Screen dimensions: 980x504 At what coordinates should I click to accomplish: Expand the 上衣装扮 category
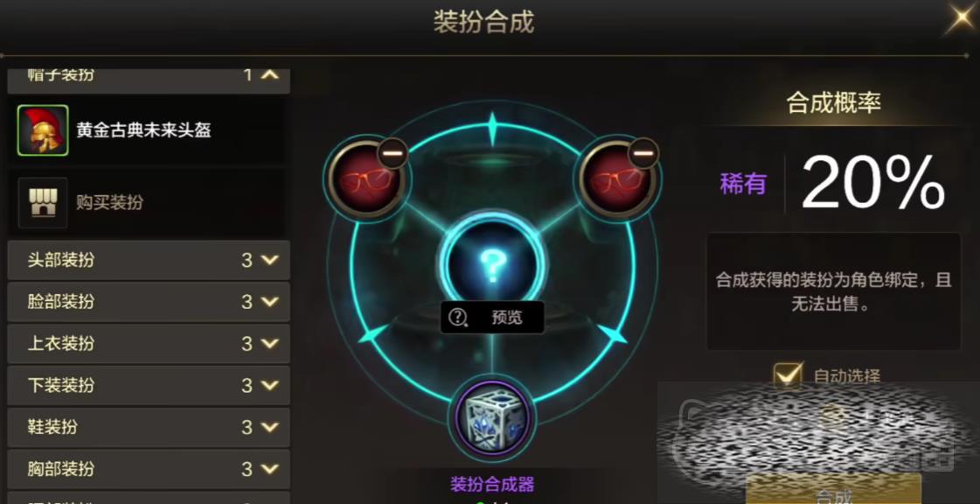[x=149, y=344]
